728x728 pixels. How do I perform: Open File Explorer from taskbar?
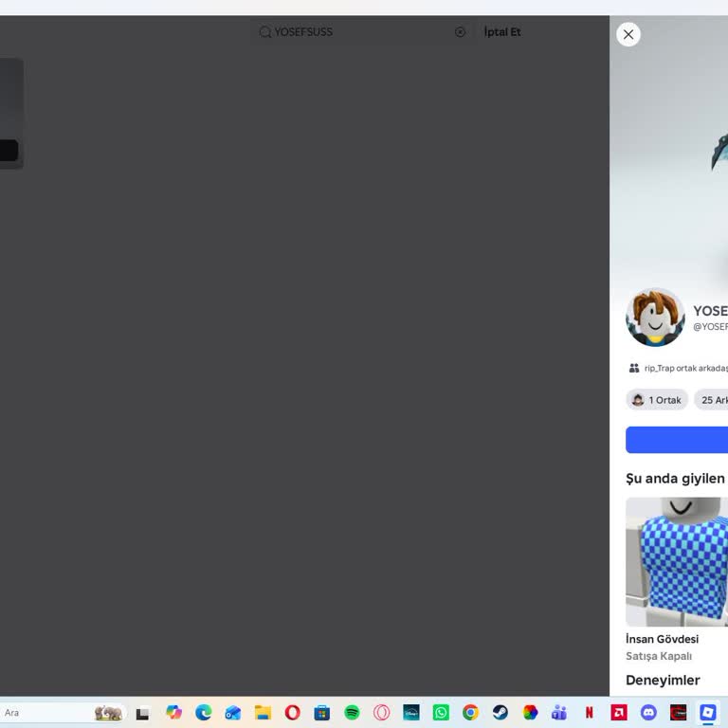263,713
